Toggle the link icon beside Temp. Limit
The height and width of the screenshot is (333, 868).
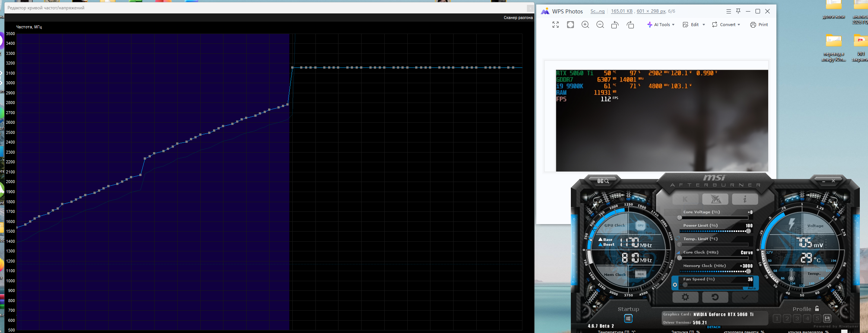click(x=678, y=239)
